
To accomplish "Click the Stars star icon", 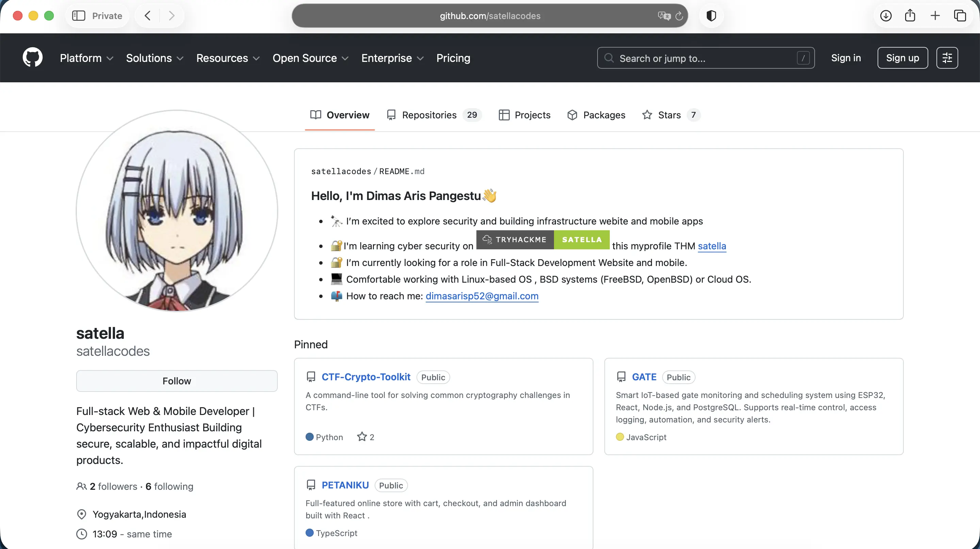I will (647, 115).
